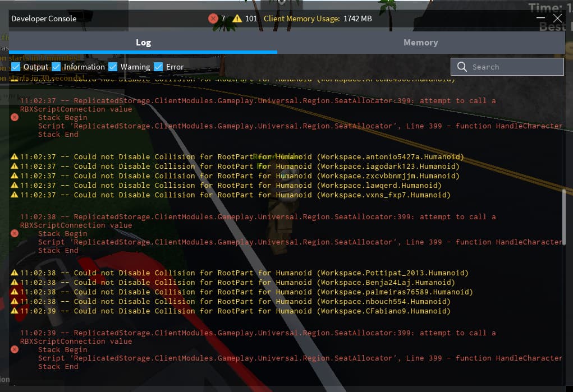Click the magnifier icon in Search box
573x392 pixels.
click(x=462, y=67)
